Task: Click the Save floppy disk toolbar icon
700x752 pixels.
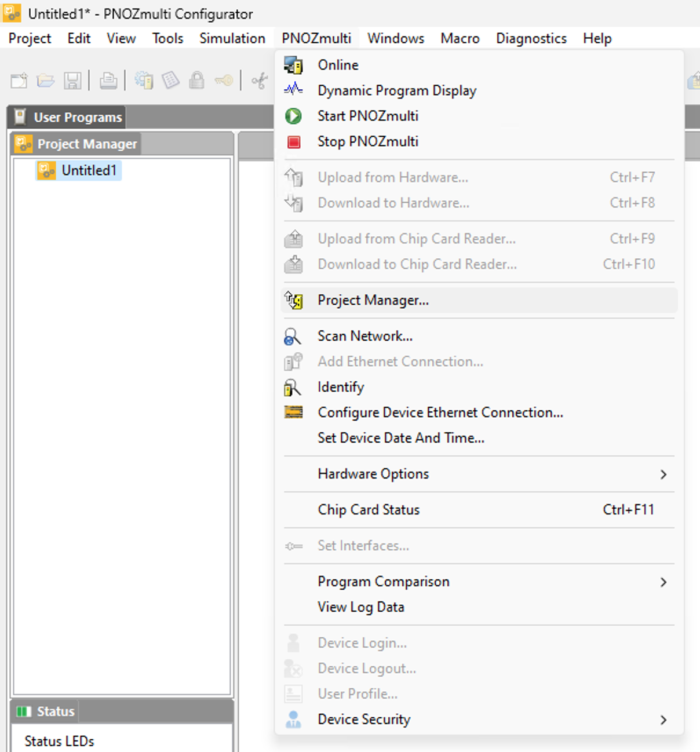Action: pos(72,81)
